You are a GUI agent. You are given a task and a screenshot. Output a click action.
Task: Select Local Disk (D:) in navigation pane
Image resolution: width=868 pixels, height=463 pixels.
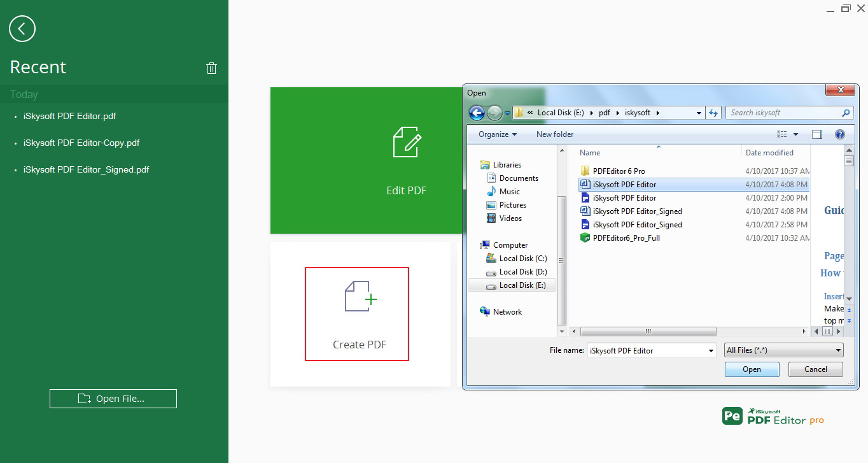point(516,272)
